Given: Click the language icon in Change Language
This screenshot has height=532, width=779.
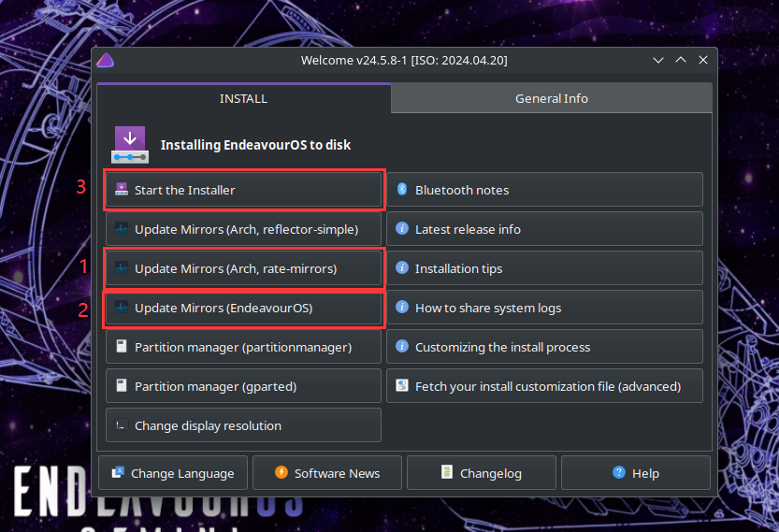Looking at the screenshot, I should 118,472.
